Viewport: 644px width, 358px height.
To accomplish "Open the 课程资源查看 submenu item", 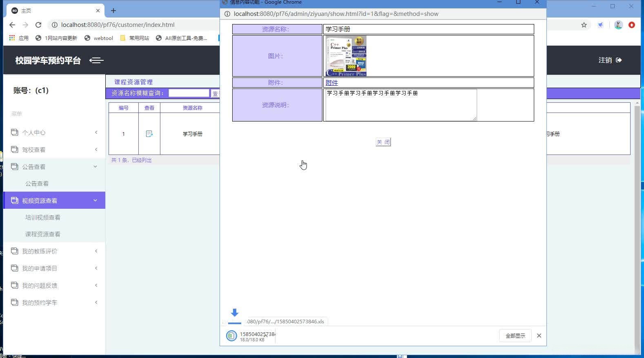I will pos(43,234).
